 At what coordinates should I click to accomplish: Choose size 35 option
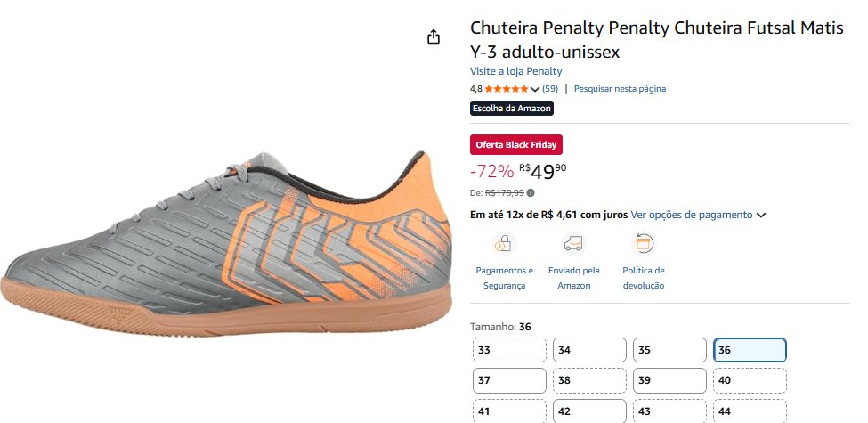[669, 350]
